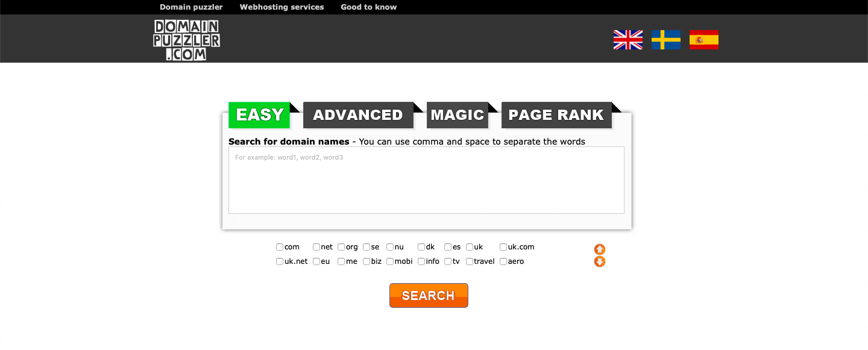Choose the Spanish flag language option
This screenshot has height=350, width=868.
[703, 39]
